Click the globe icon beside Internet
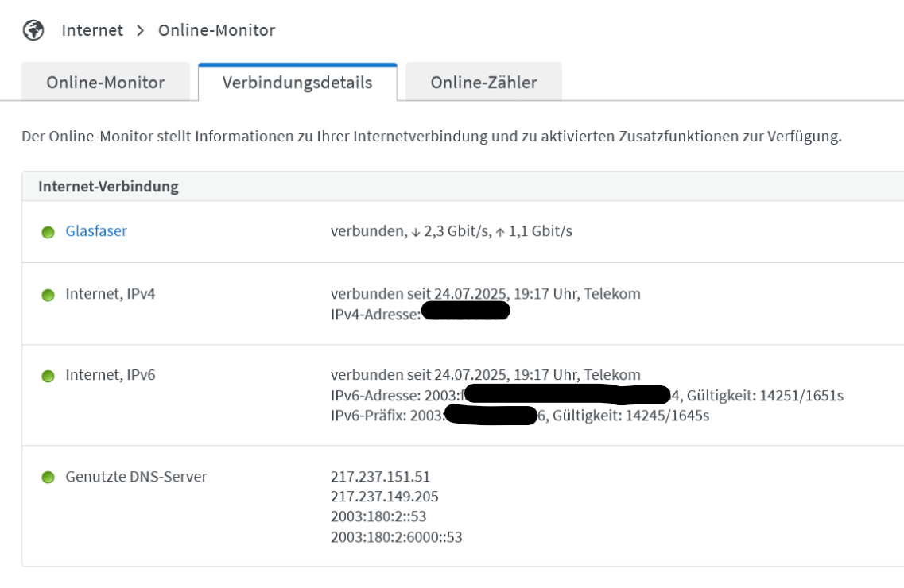Screen dimensions: 904x588 pos(33,30)
